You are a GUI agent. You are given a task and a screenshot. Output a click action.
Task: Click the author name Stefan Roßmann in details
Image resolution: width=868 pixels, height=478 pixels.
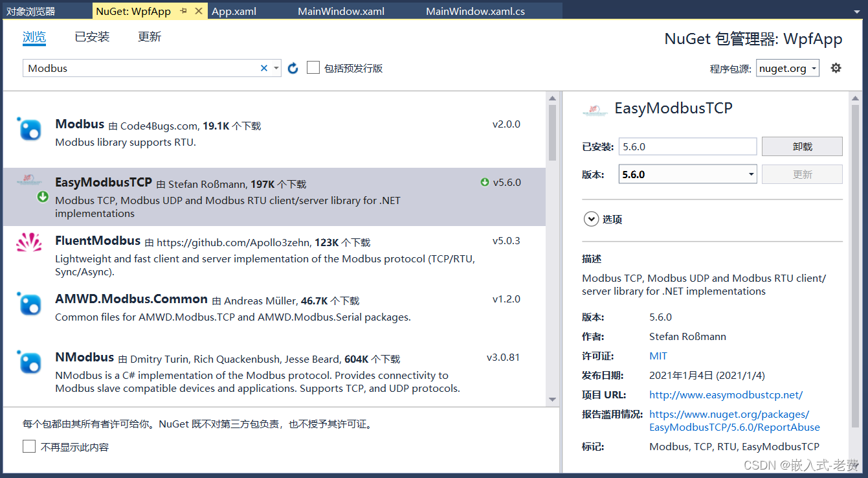coord(687,336)
